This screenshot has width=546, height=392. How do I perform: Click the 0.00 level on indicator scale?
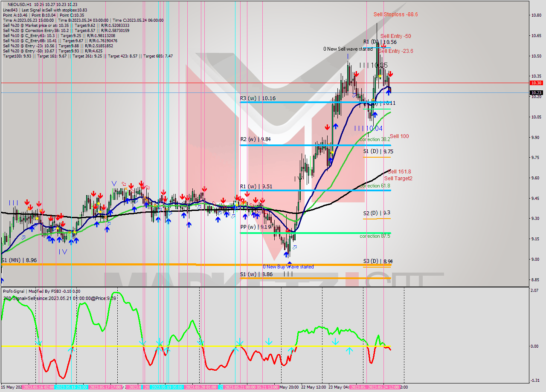click(535, 346)
